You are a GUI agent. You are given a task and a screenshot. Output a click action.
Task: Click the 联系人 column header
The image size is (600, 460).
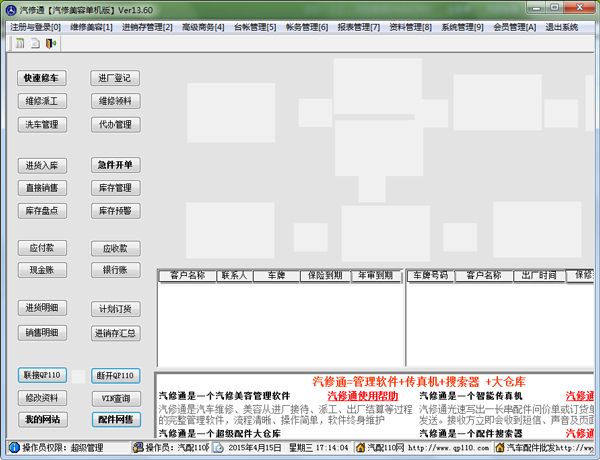[x=234, y=276]
